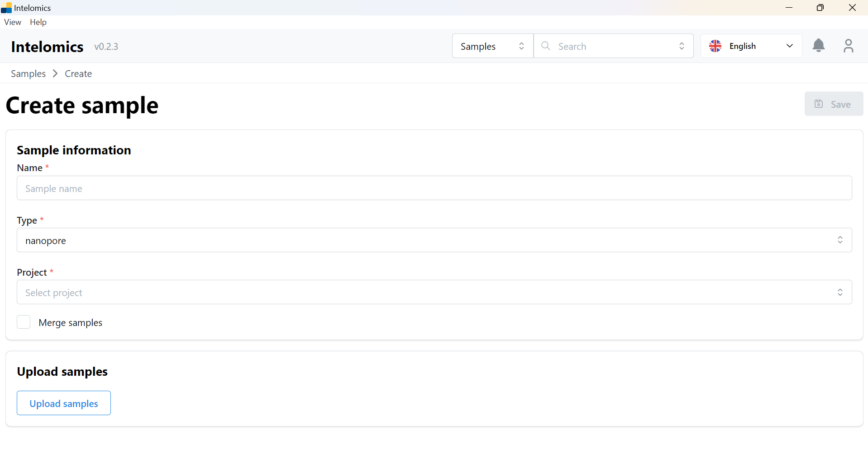868x455 pixels.
Task: Expand the English language dropdown arrow
Action: tap(790, 46)
